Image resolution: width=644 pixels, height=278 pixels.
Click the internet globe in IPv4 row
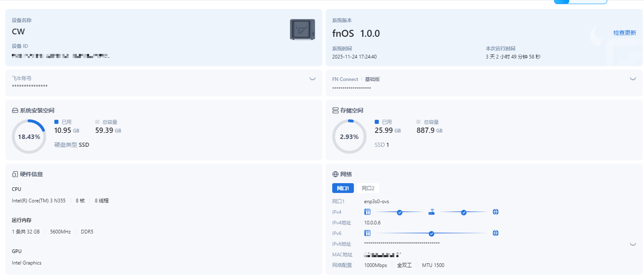pos(496,212)
